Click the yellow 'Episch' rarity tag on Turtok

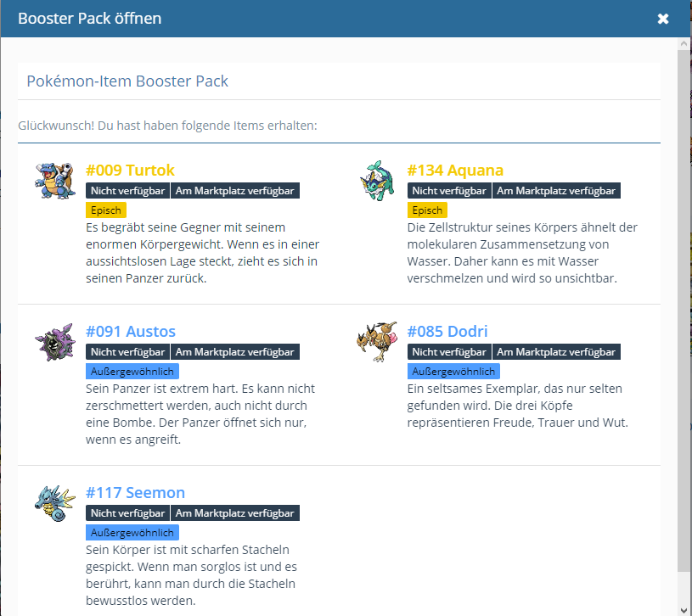tap(106, 210)
